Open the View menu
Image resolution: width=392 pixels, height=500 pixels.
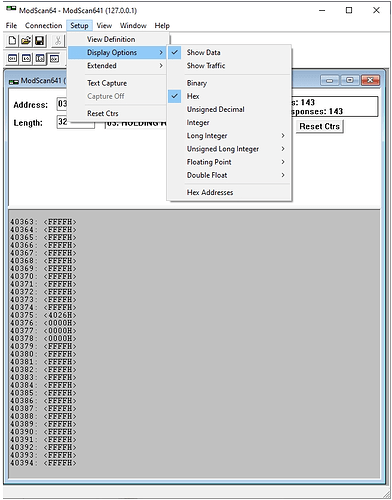pyautogui.click(x=104, y=26)
